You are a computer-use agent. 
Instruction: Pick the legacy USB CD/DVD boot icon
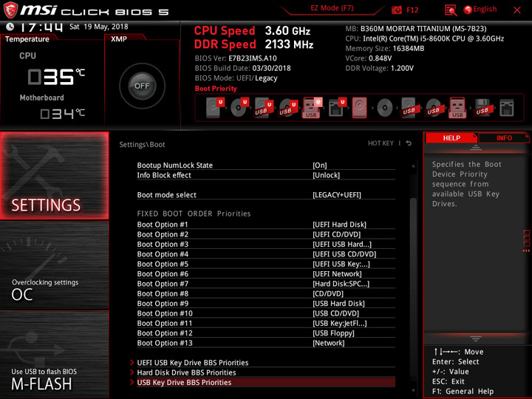coord(433,108)
